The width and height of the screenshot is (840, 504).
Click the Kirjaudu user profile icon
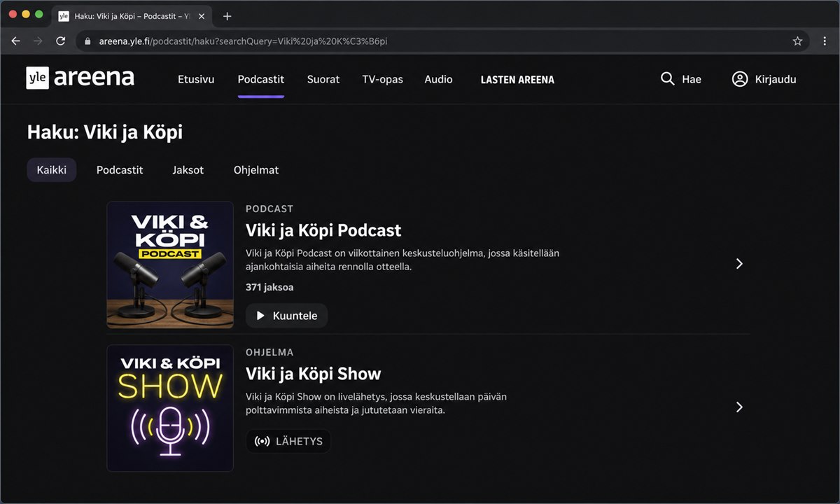[x=740, y=79]
